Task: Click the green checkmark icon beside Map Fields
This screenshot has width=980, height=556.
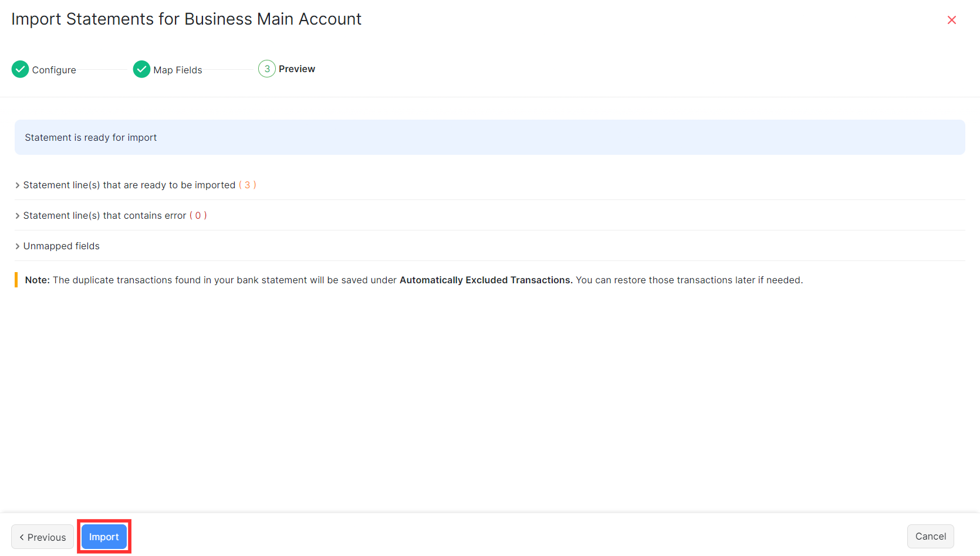Action: click(x=141, y=69)
